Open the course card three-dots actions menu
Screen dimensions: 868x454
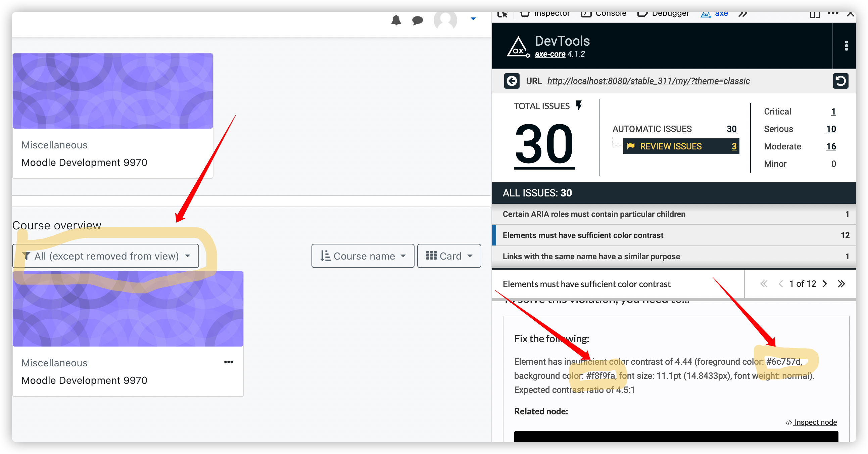click(x=229, y=362)
